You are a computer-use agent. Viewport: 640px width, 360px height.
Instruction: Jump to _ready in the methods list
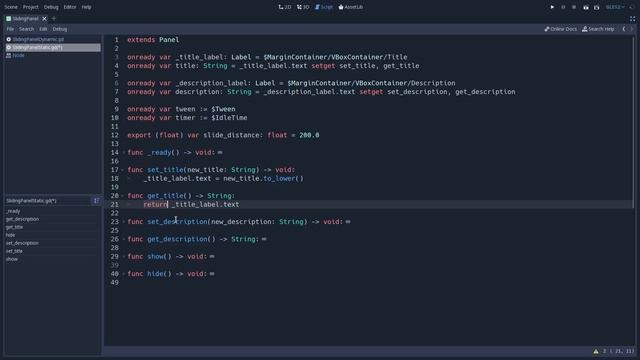[13, 211]
